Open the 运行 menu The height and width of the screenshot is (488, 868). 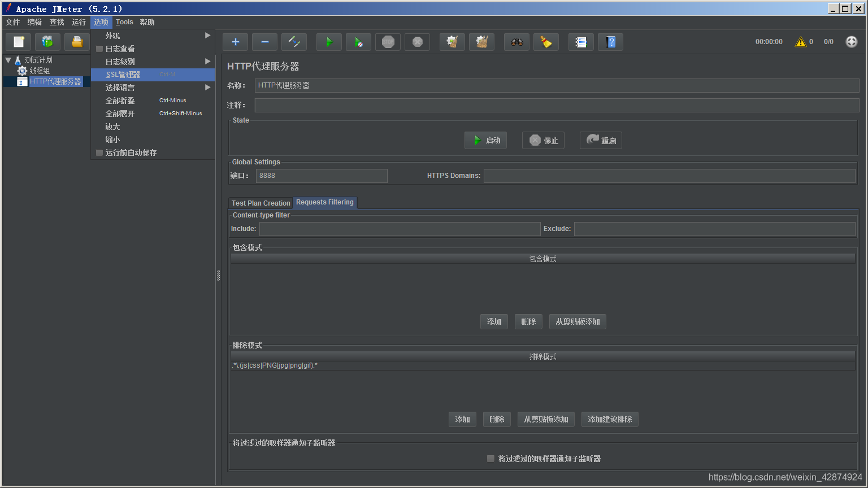point(79,22)
